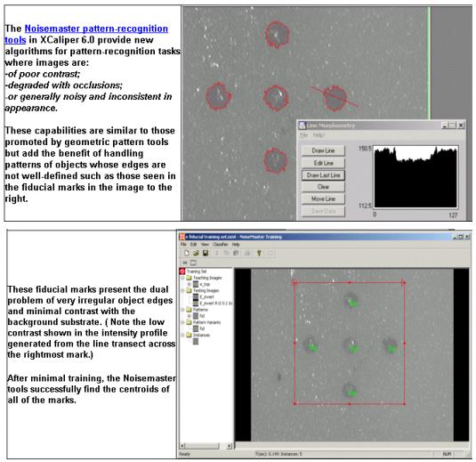Click the Edit Line button

(x=323, y=163)
